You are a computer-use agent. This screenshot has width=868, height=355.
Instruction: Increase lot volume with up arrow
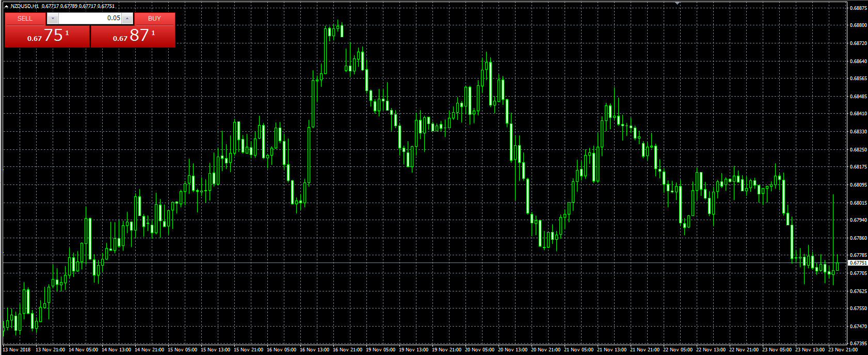[127, 18]
